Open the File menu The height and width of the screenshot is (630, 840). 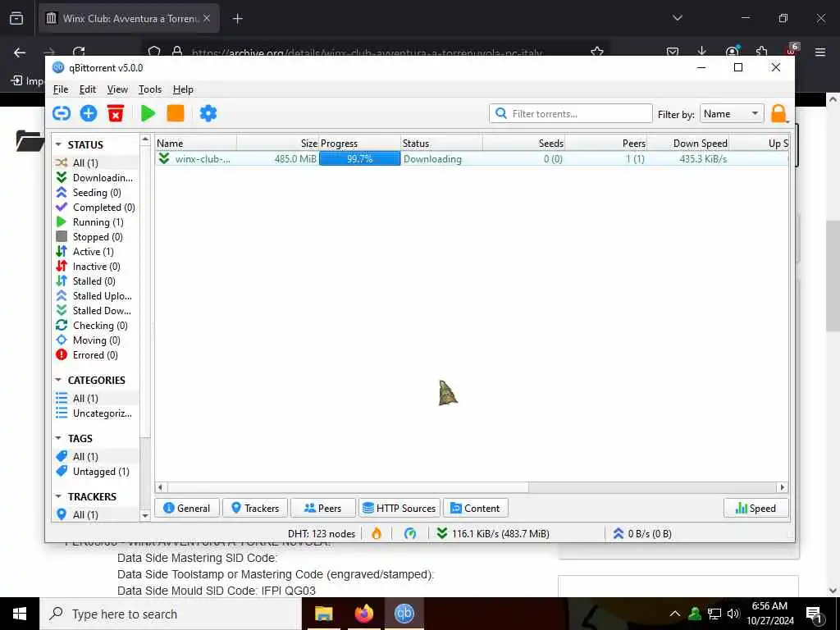(61, 89)
